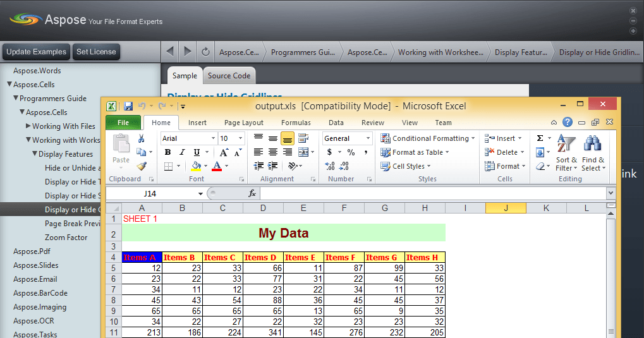Screen dimensions: 644x338
Task: Toggle Italic formatting
Action: [182, 152]
